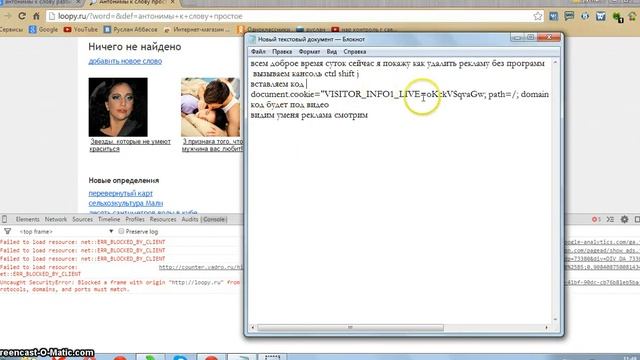Open the YouTube bookmark
The height and width of the screenshot is (360, 640).
(81, 29)
